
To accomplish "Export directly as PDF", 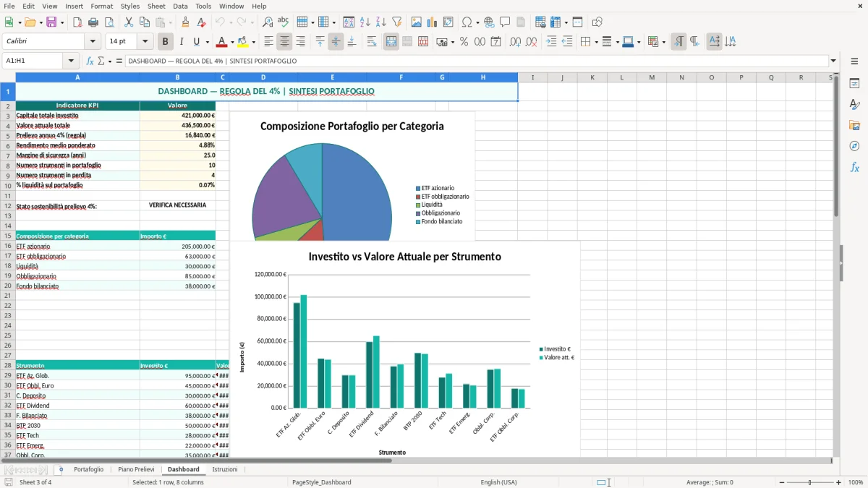I will click(77, 22).
